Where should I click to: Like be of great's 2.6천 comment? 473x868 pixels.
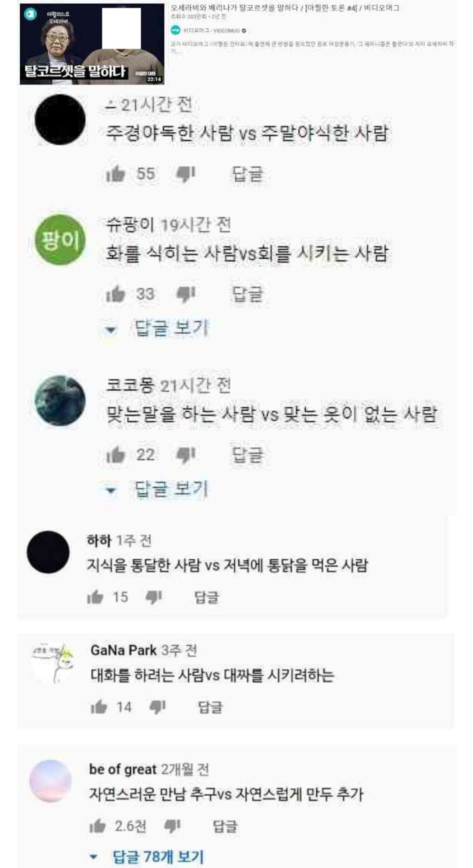98,826
